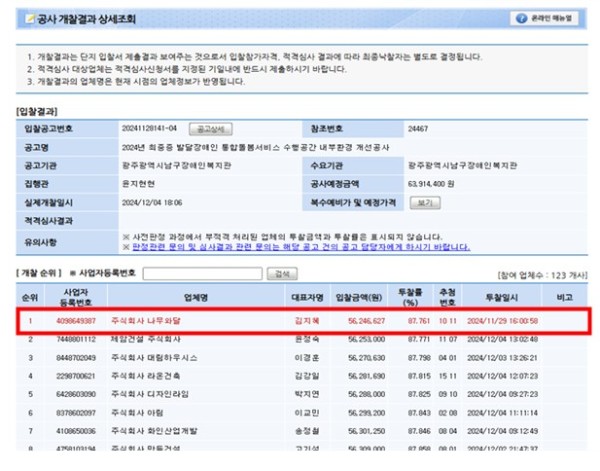Select company name 주식회사 나무와달

pos(146,321)
